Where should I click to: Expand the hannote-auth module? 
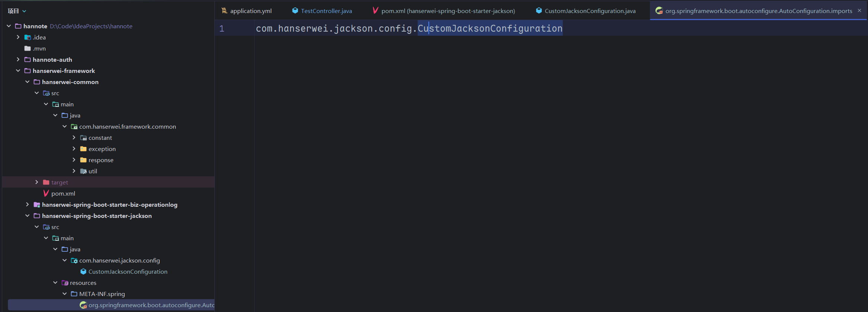pyautogui.click(x=18, y=59)
